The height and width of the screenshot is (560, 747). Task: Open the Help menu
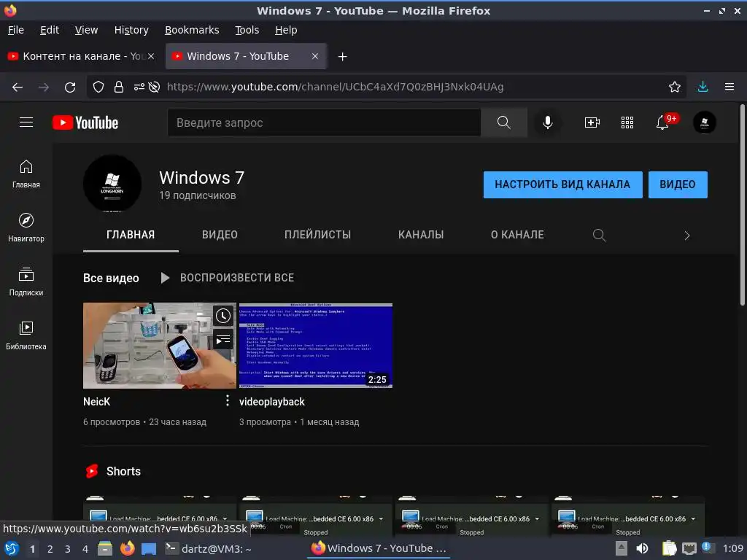coord(286,30)
